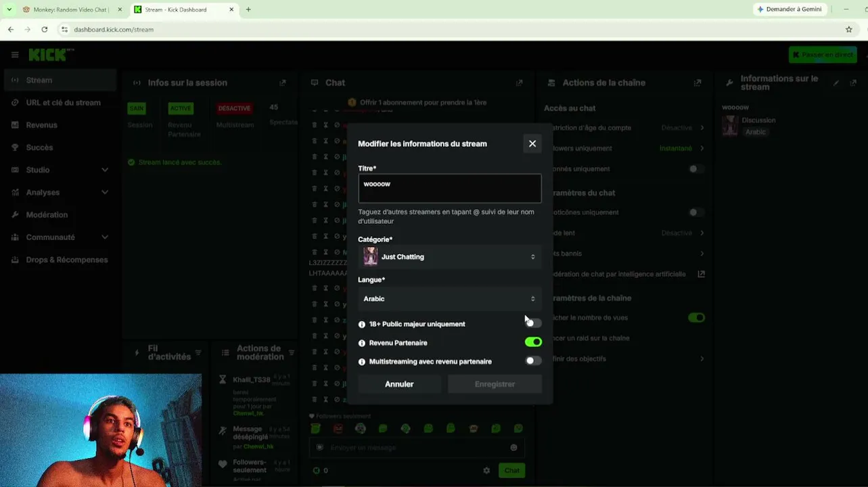Close the Modifier les informations dialog
The width and height of the screenshot is (868, 487).
click(x=532, y=143)
